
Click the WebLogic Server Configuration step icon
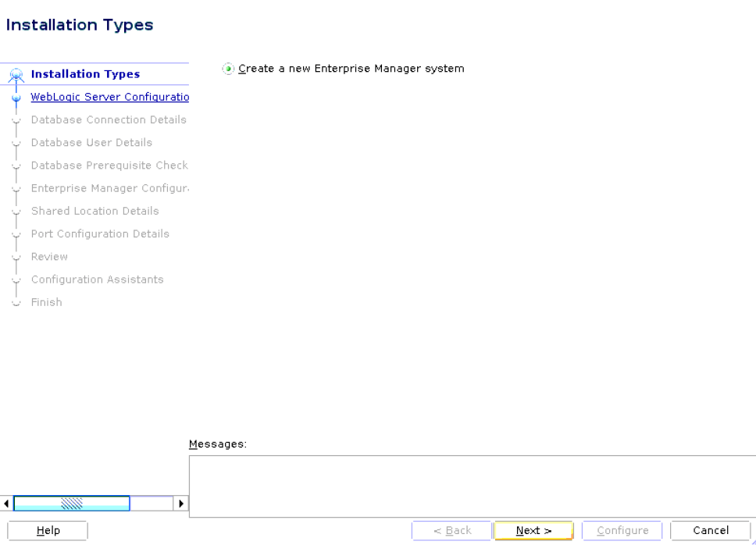coord(16,97)
